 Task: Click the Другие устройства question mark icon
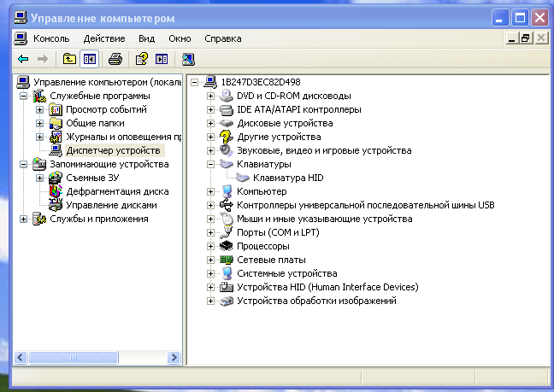point(226,137)
